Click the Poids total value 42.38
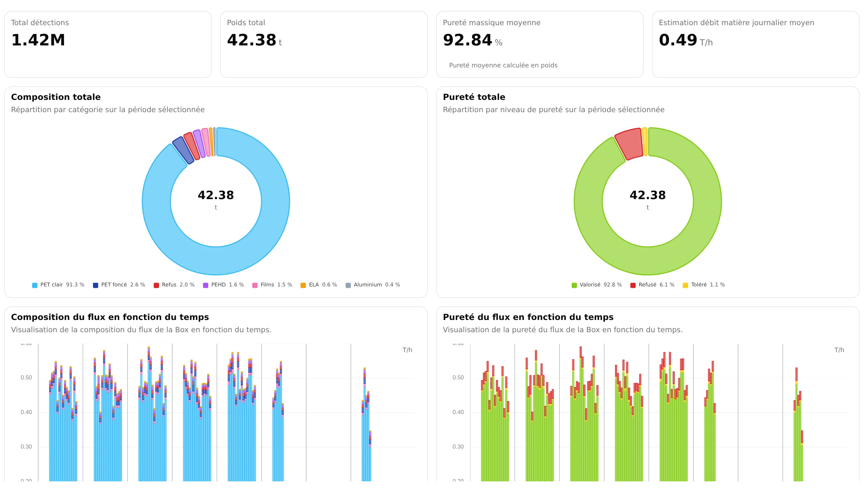The height and width of the screenshot is (488, 868). click(252, 40)
